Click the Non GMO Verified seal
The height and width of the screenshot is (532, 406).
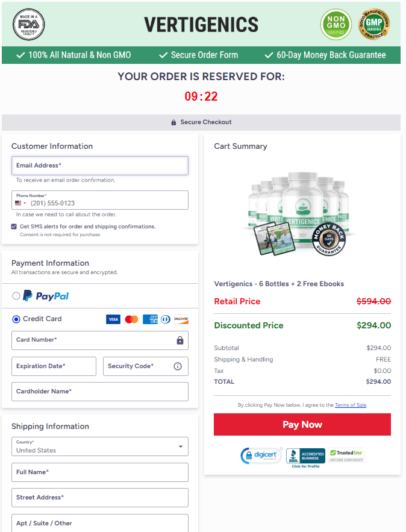tap(336, 24)
